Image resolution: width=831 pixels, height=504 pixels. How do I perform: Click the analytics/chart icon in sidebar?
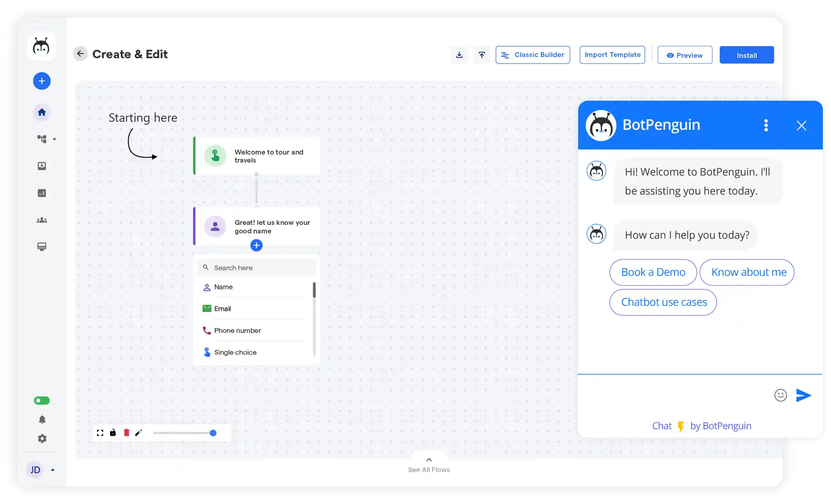coord(42,193)
